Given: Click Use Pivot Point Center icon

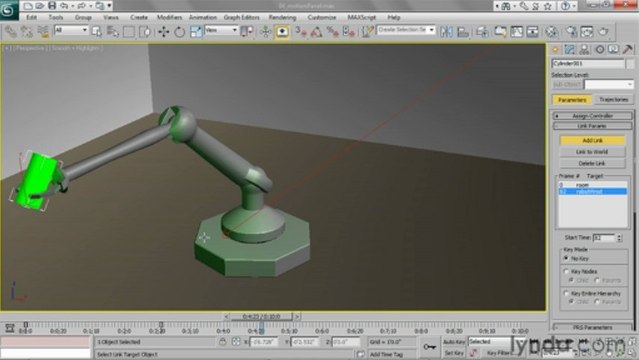Looking at the screenshot, I should click(x=247, y=31).
